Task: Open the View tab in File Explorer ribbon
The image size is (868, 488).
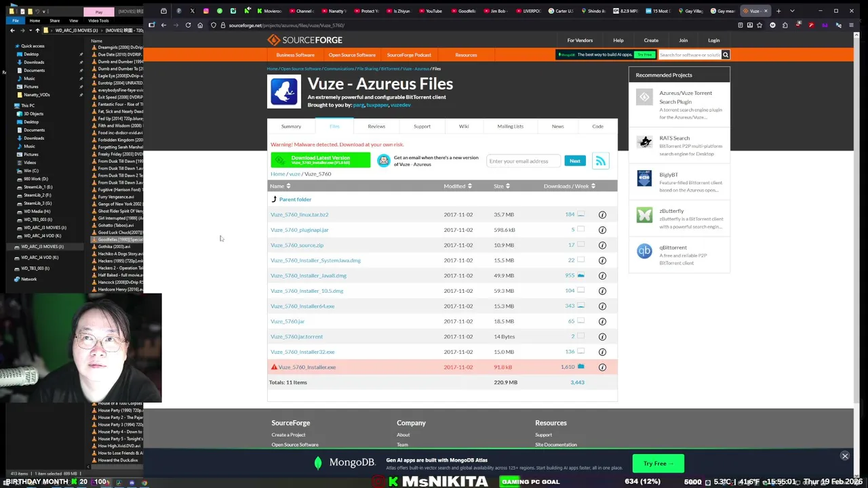Action: click(x=73, y=20)
